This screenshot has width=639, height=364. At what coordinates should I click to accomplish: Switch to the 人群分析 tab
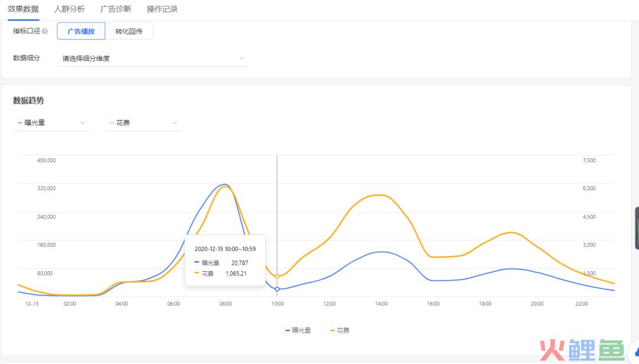coord(69,9)
